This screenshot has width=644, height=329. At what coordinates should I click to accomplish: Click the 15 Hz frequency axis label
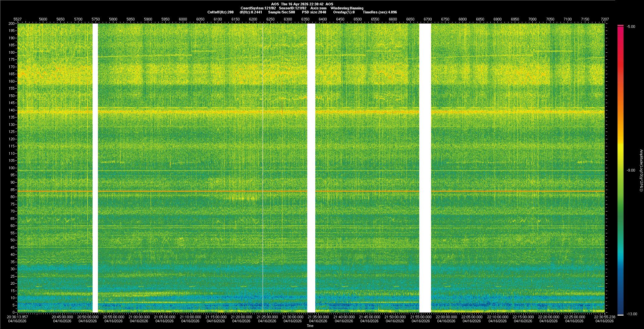(13, 291)
